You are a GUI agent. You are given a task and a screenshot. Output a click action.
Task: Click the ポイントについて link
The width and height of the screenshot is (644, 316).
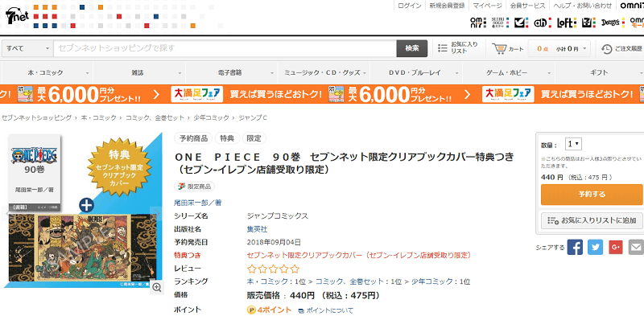pos(326,310)
